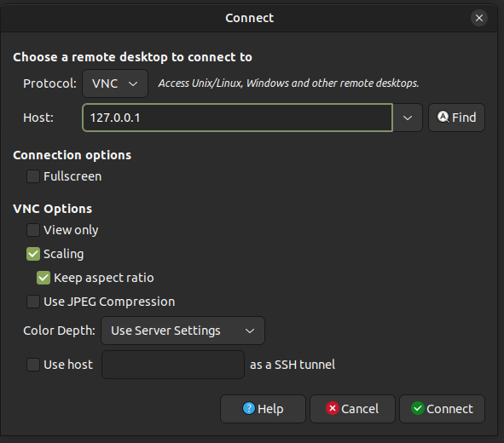Screen dimensions: 504x443
Task: Expand the Host history dropdown arrow
Action: pyautogui.click(x=408, y=118)
